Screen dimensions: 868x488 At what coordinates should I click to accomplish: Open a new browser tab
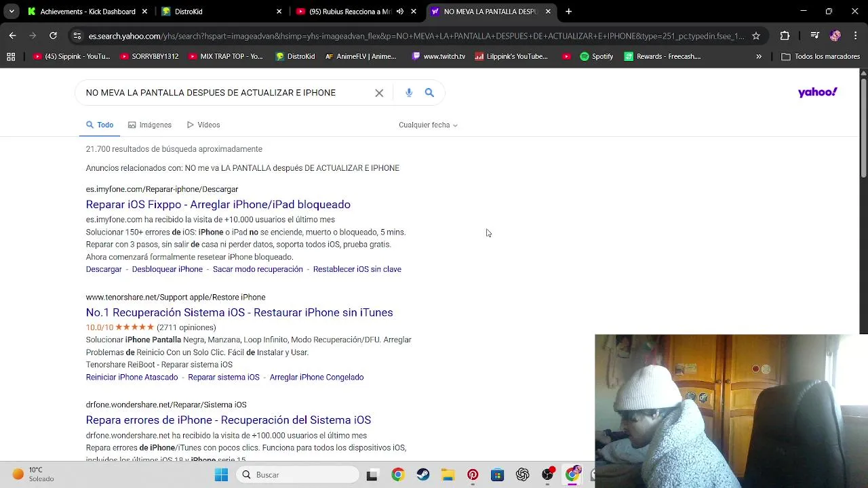(568, 12)
